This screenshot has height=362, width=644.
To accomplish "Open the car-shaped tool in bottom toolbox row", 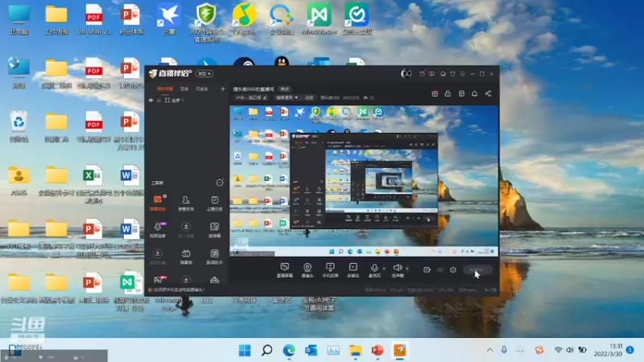I will [x=214, y=280].
